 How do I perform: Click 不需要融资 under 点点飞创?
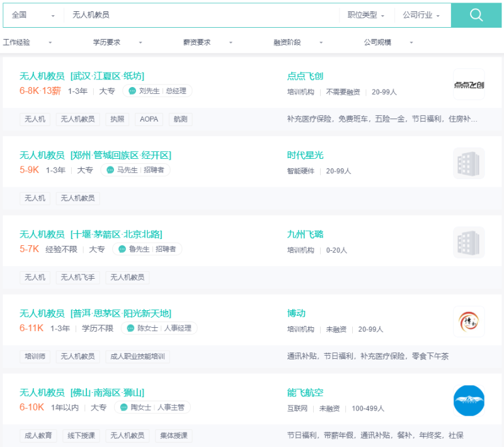(x=343, y=92)
